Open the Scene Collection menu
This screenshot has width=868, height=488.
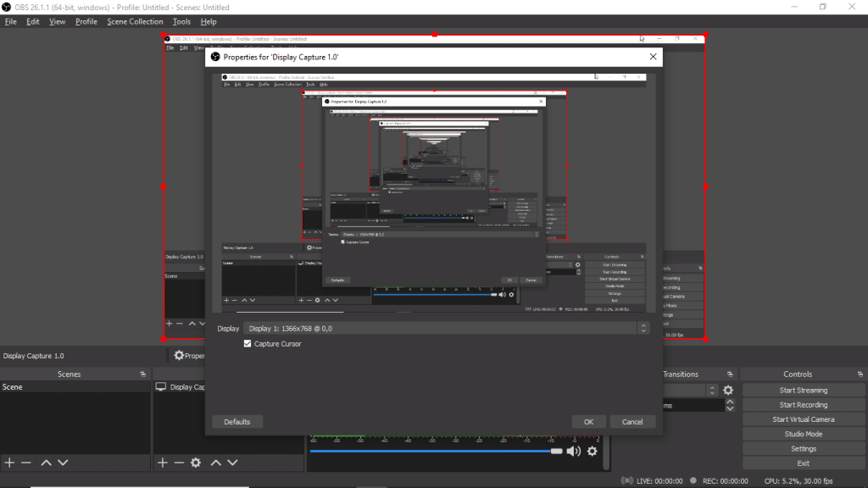[135, 21]
